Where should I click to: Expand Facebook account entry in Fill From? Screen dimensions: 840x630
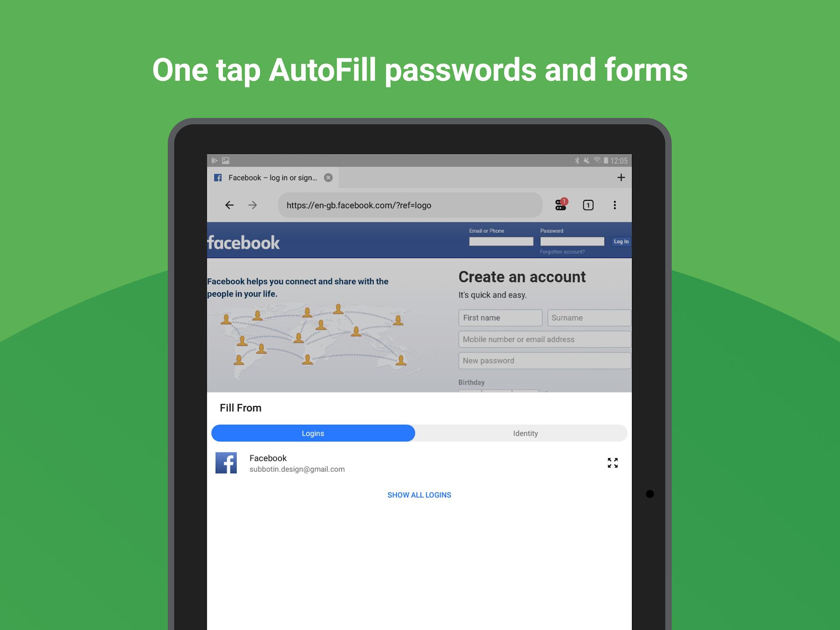[613, 462]
